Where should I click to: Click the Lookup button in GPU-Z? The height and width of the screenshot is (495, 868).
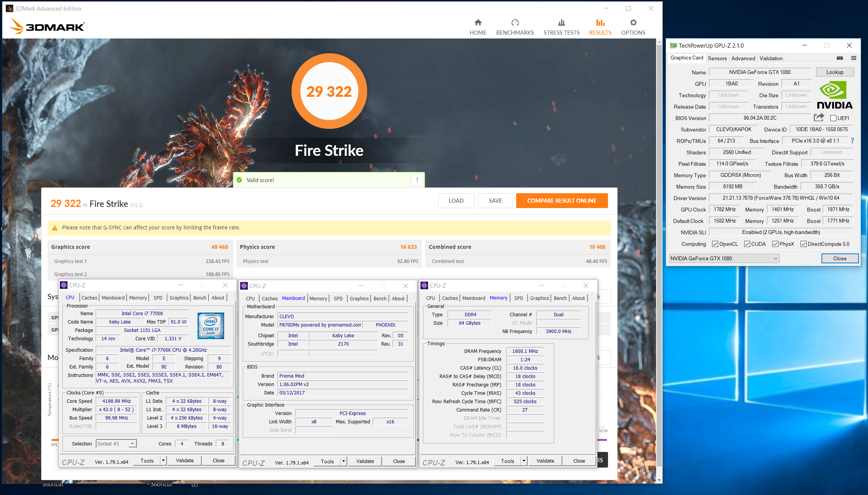834,72
